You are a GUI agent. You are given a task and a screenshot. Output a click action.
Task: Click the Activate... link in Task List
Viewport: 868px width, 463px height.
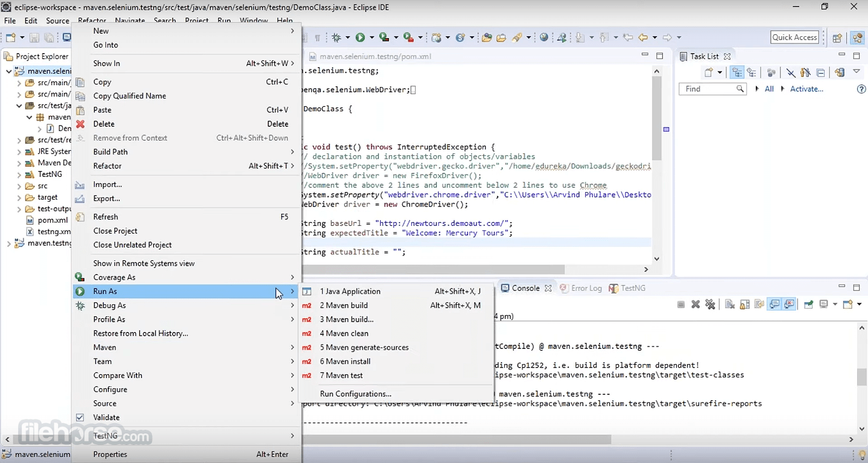pos(806,89)
